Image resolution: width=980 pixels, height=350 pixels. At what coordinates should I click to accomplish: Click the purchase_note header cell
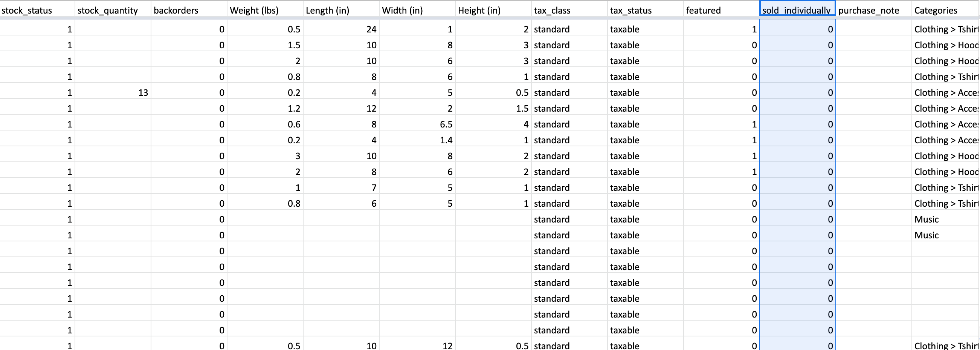coord(874,10)
